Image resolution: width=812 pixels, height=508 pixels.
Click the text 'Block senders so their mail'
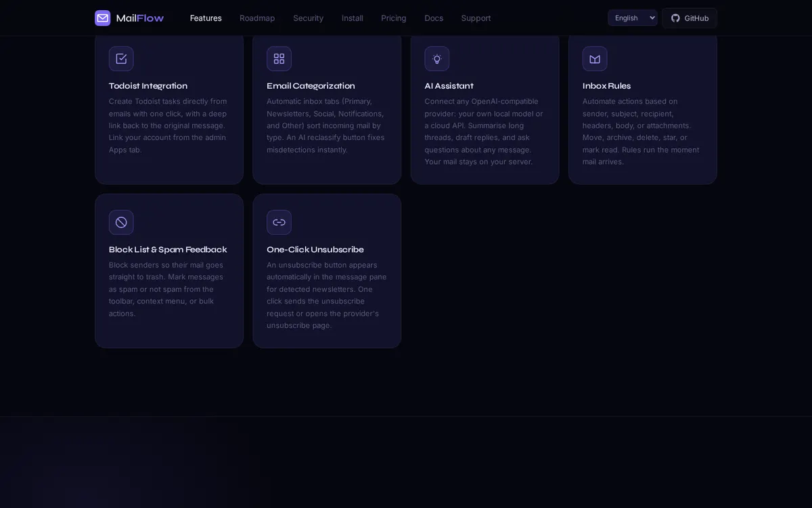166,289
